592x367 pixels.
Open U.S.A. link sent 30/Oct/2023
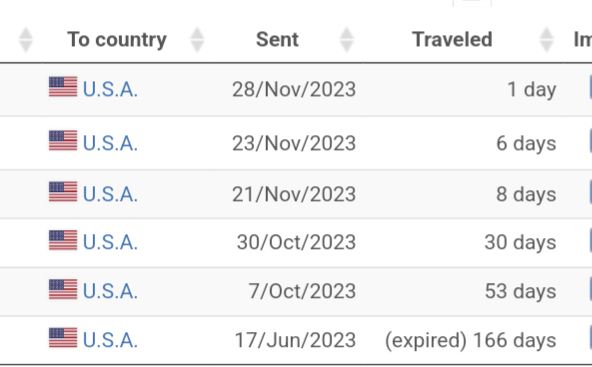(x=110, y=242)
